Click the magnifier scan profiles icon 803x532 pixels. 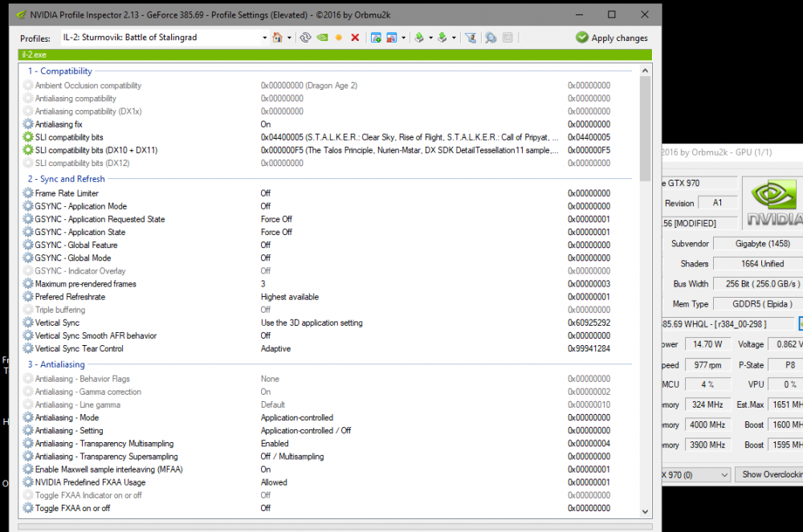(x=491, y=38)
